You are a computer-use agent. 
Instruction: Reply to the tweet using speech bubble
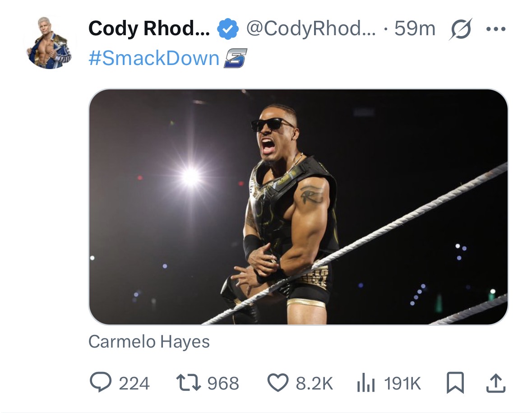point(100,383)
